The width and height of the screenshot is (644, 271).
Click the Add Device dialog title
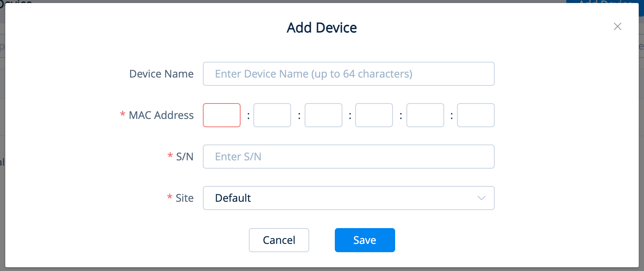[322, 27]
